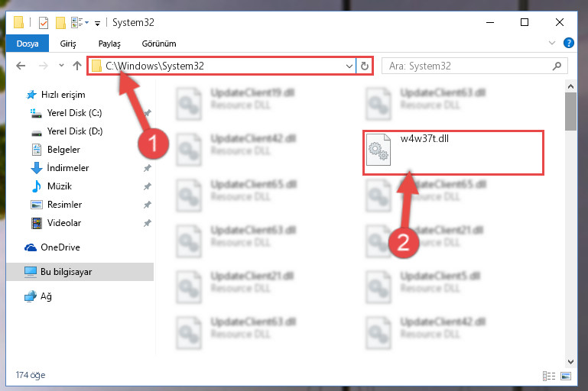Click the Back navigation arrow

[x=21, y=66]
